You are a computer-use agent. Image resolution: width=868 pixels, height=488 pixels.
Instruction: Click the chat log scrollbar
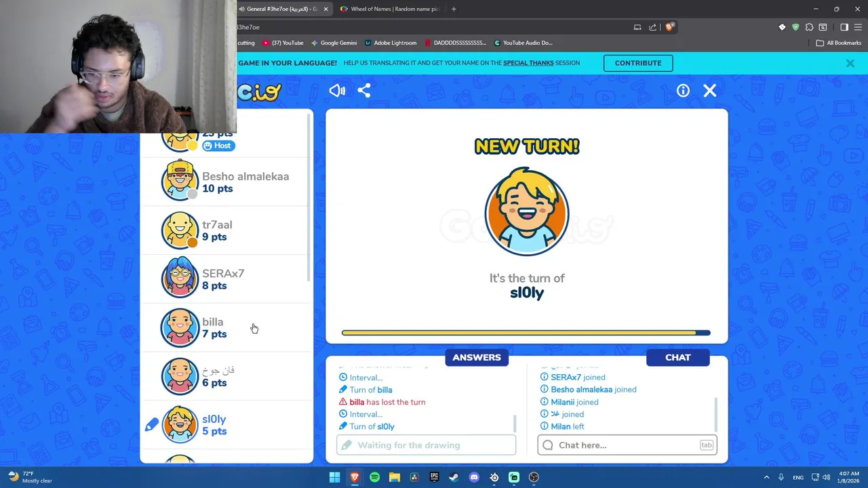[715, 414]
